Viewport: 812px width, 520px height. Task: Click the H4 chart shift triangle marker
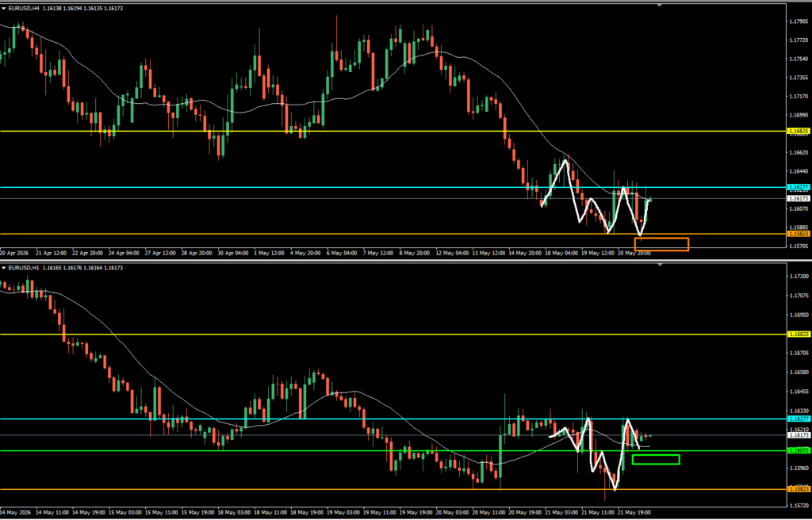(x=659, y=5)
